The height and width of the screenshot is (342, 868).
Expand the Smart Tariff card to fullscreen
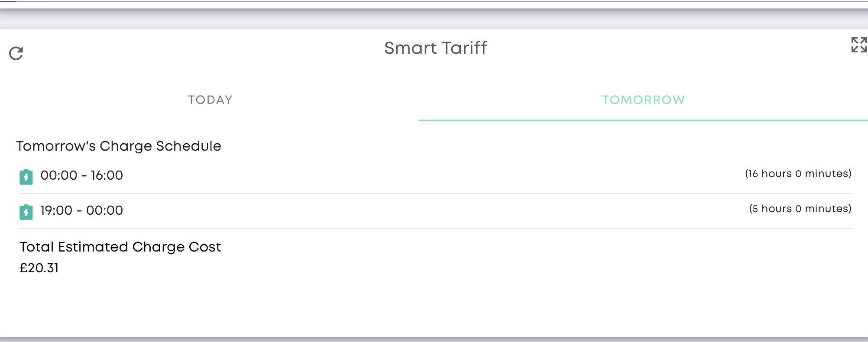coord(858,45)
